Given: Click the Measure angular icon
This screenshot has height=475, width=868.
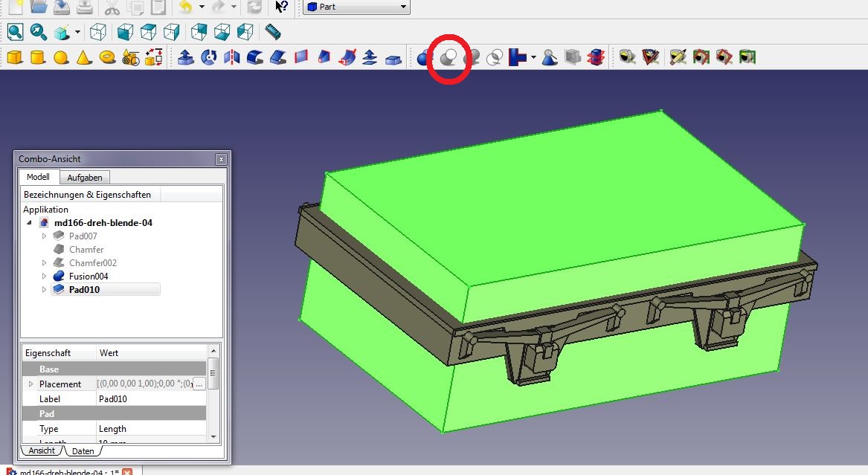Looking at the screenshot, I should tap(651, 57).
